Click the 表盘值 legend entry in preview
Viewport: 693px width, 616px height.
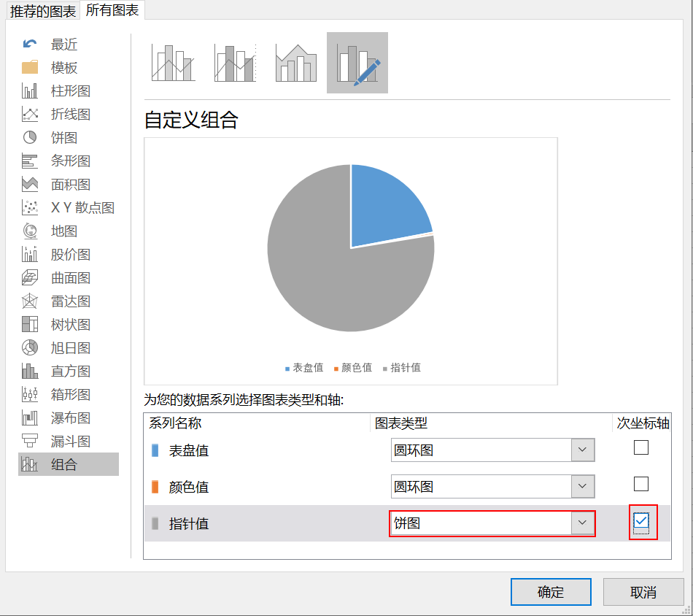[x=304, y=368]
